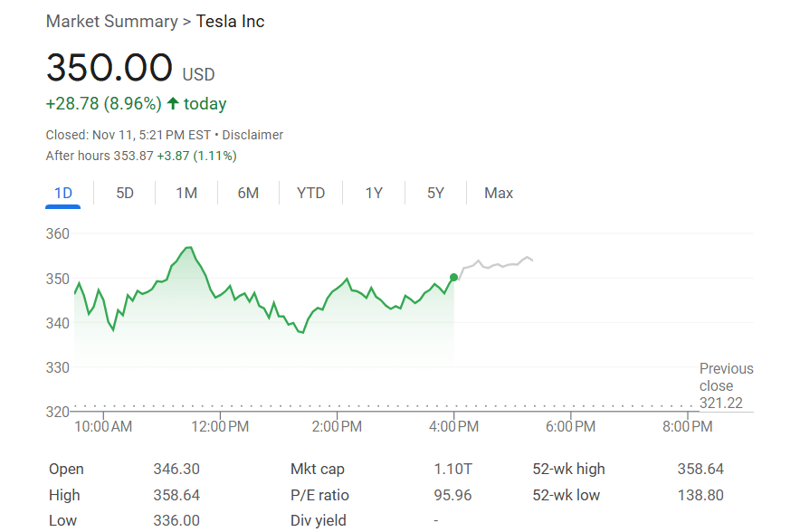Screen dimensions: 800x532
Task: Switch to the 5D chart tab
Action: [125, 193]
